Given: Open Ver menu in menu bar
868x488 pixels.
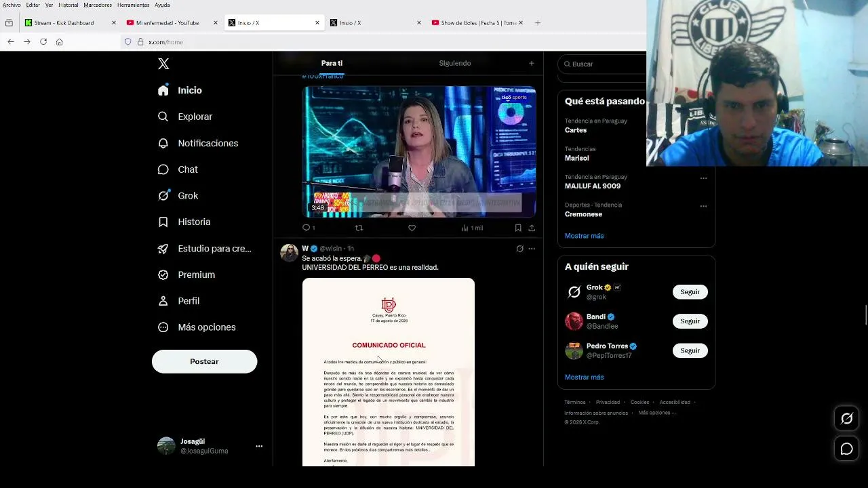Looking at the screenshot, I should coord(49,5).
